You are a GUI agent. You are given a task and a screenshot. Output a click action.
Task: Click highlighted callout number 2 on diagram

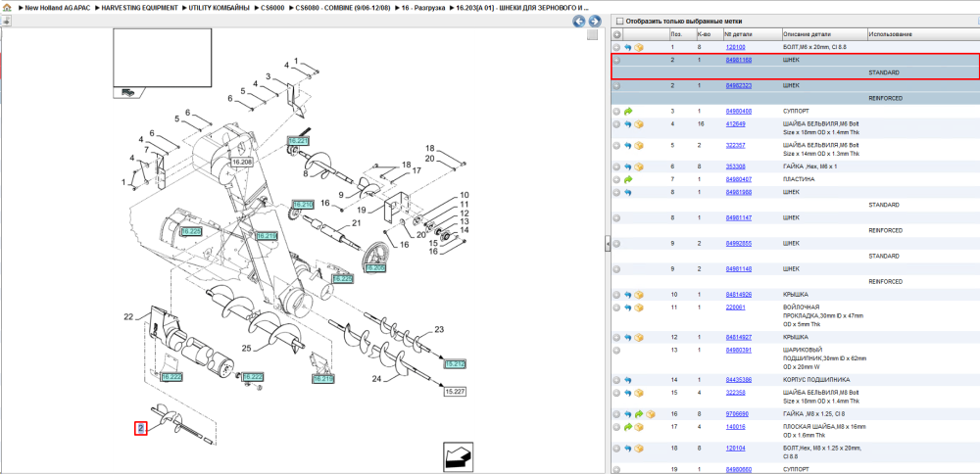(140, 428)
